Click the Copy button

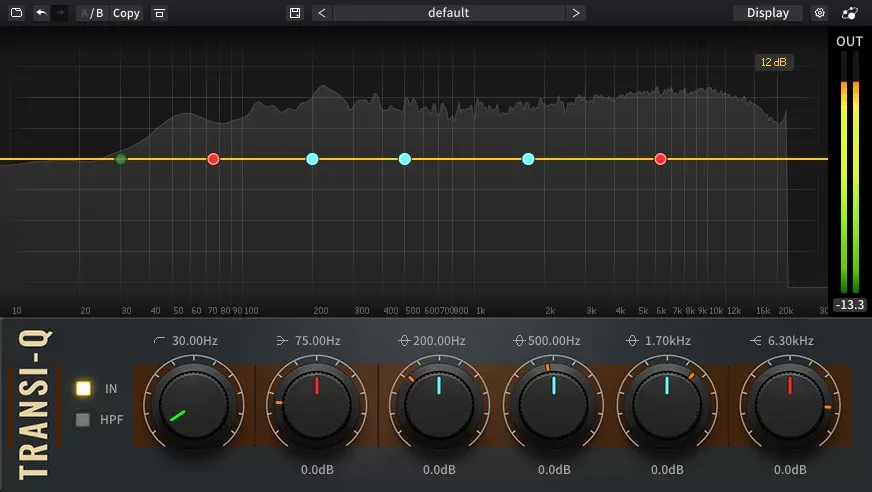(126, 13)
